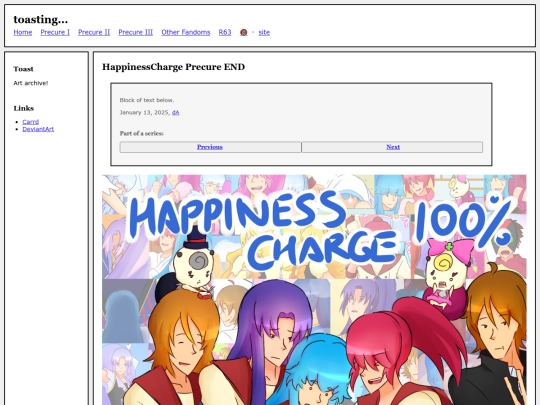Click the 'Part of a series:' label
This screenshot has width=540, height=405.
pyautogui.click(x=142, y=133)
